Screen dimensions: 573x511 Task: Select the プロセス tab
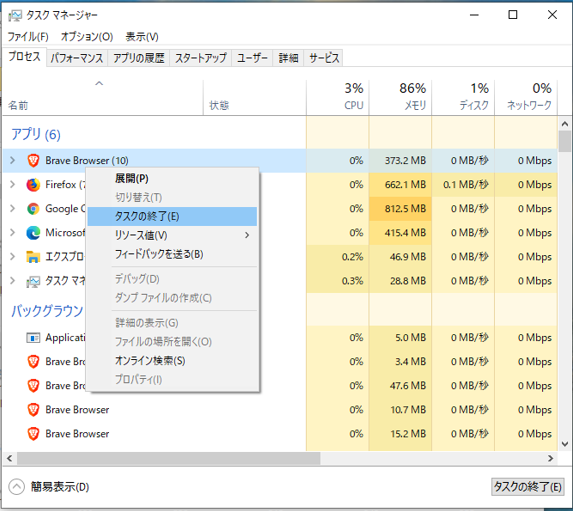pyautogui.click(x=24, y=57)
